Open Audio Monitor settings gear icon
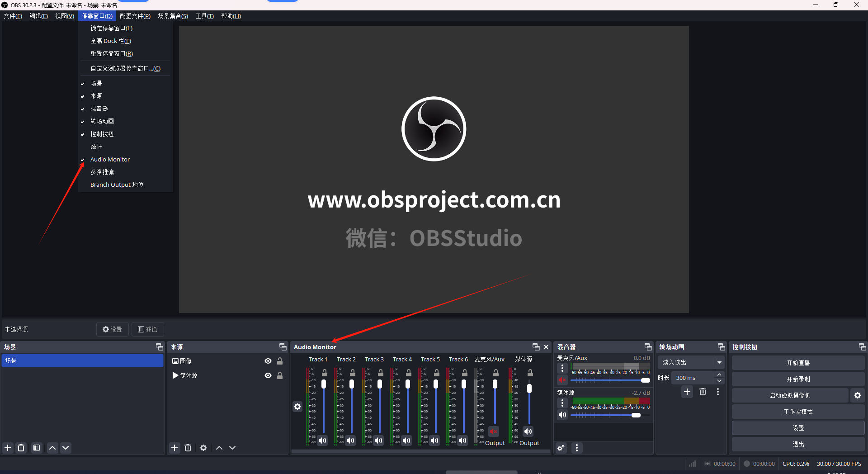Viewport: 868px width, 474px height. coord(297,407)
